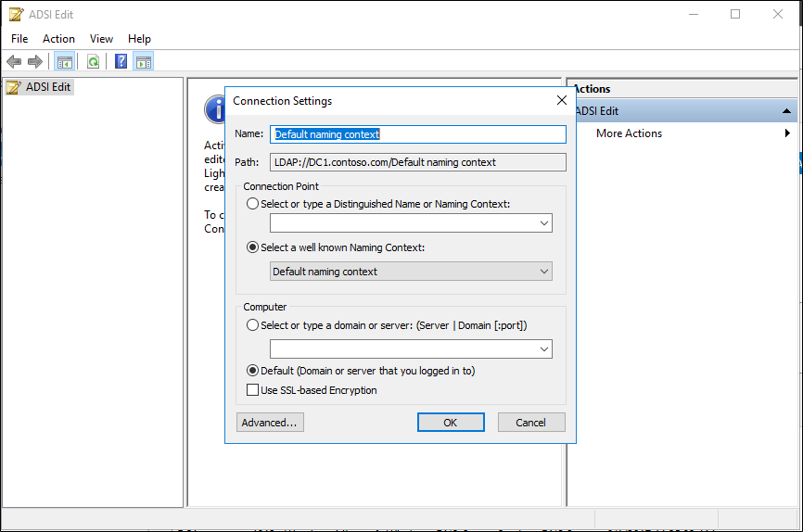The width and height of the screenshot is (803, 532).
Task: Minimize the ADSI Edit window
Action: pyautogui.click(x=694, y=14)
